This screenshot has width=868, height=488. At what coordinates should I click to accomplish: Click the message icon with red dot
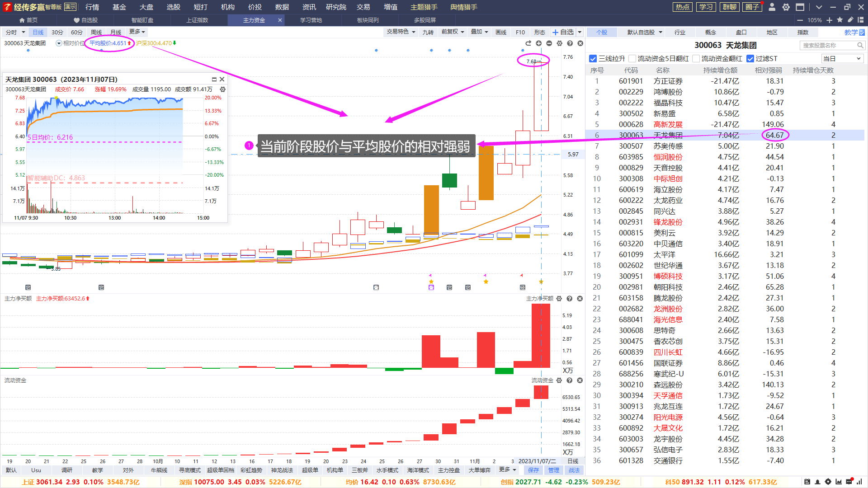coord(849,482)
